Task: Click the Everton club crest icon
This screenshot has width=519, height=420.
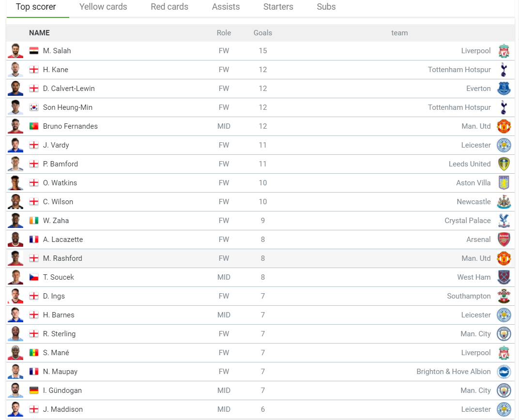Action: [504, 89]
